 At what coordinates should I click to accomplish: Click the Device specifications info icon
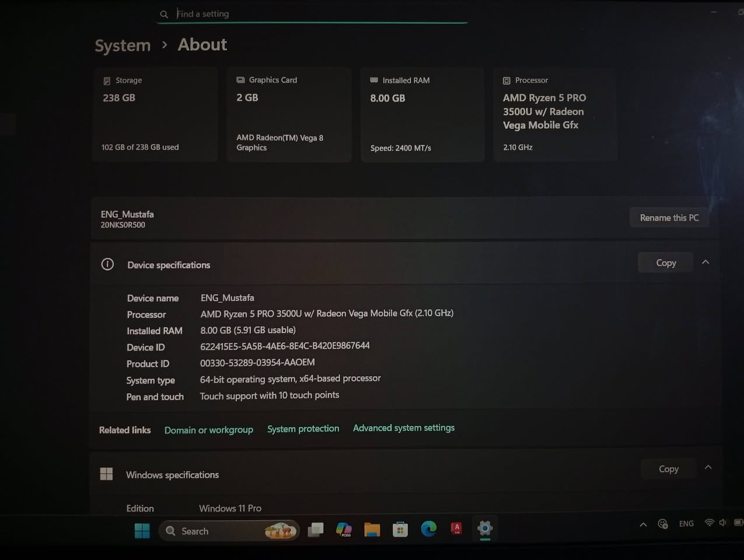tap(107, 264)
